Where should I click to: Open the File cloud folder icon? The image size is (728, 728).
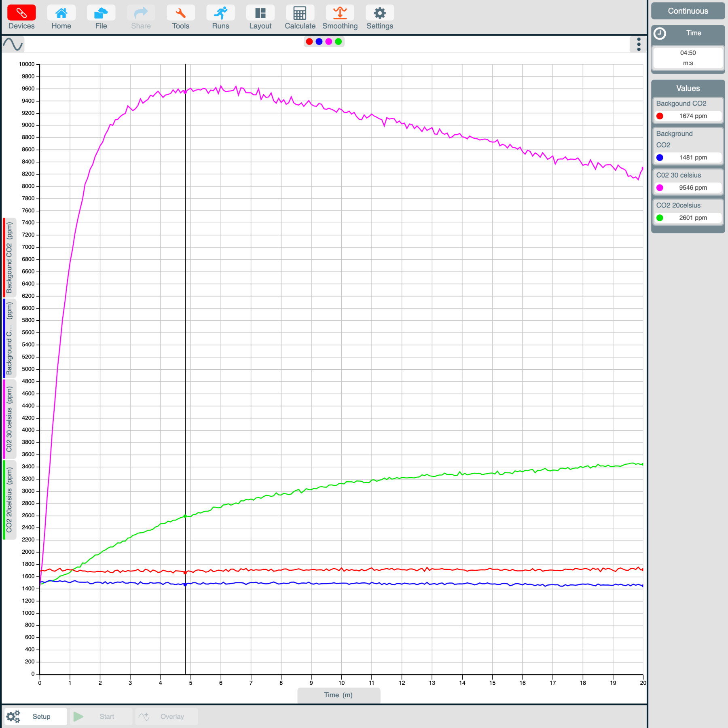click(101, 13)
